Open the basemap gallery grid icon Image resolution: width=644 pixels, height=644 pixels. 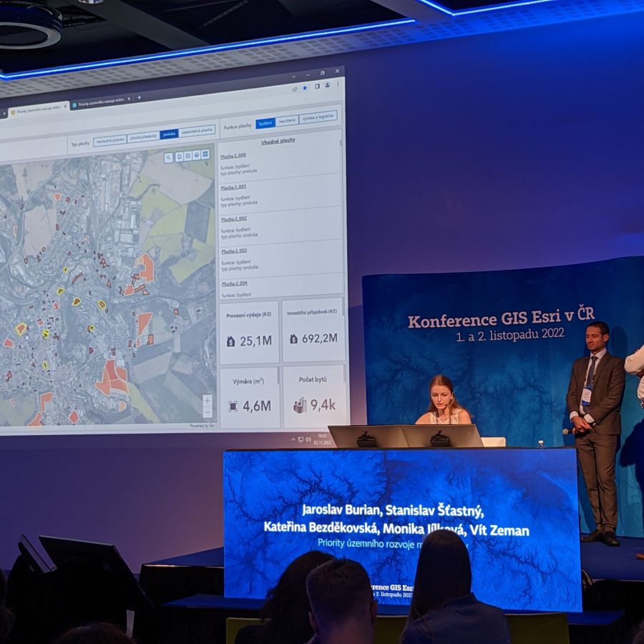pos(205,154)
